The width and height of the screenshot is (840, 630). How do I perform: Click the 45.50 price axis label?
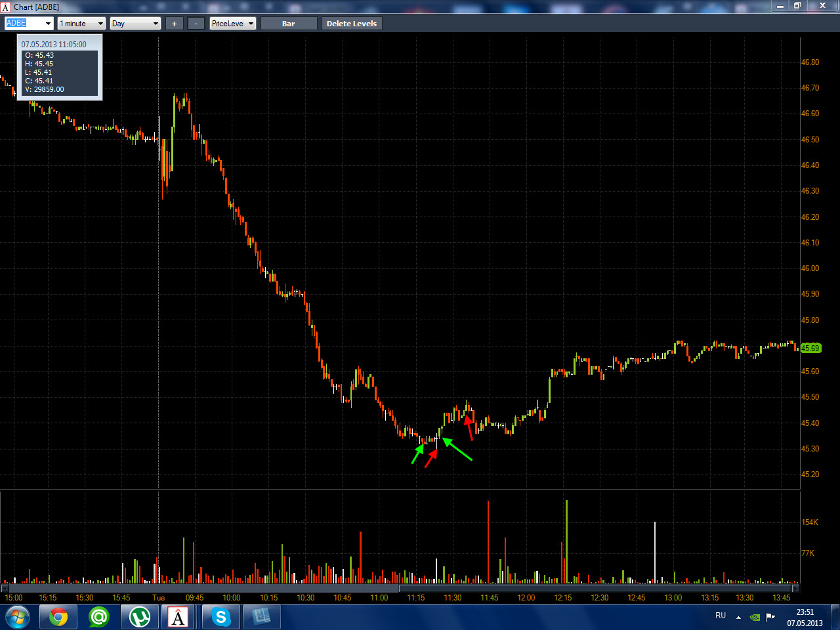[810, 397]
